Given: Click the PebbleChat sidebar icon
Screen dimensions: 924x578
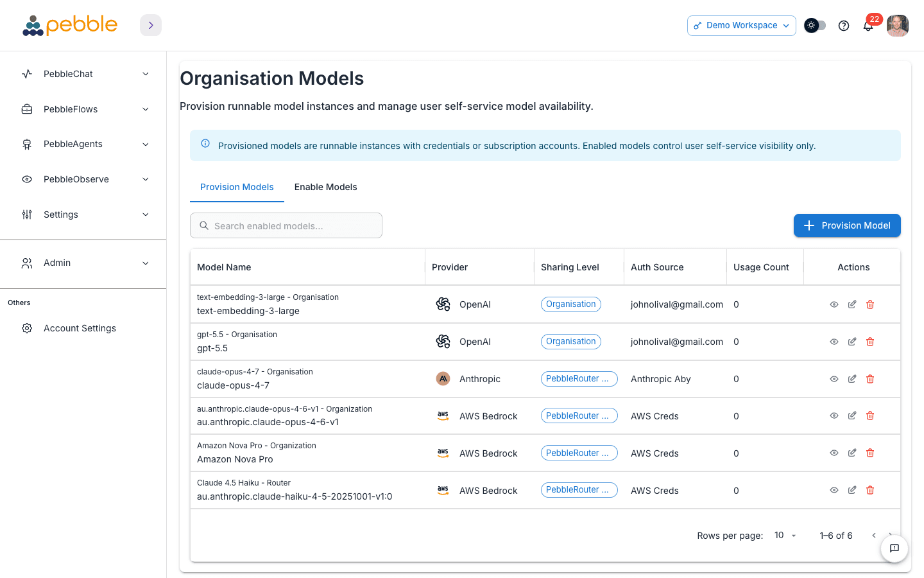Looking at the screenshot, I should click(x=27, y=74).
